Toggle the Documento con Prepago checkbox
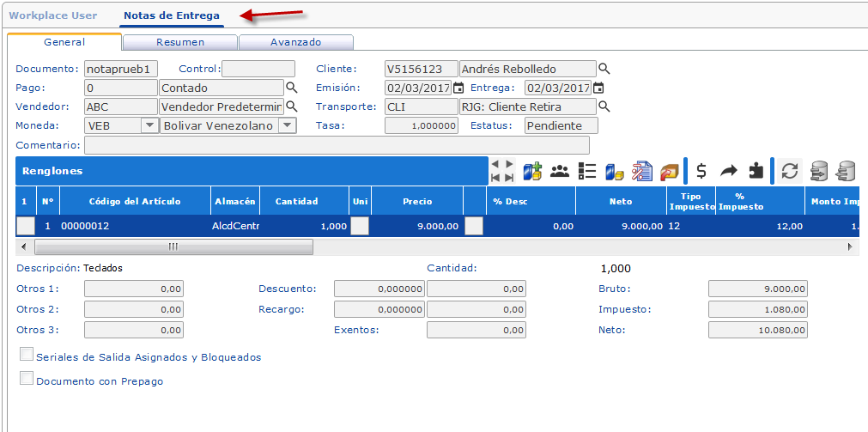Viewport: 868px width, 432px height. pyautogui.click(x=27, y=378)
